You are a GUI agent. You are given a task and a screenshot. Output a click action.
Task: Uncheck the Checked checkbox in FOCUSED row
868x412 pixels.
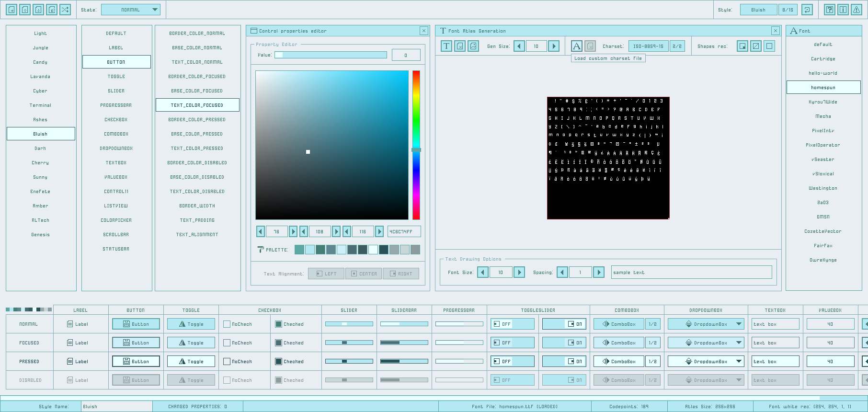point(278,343)
